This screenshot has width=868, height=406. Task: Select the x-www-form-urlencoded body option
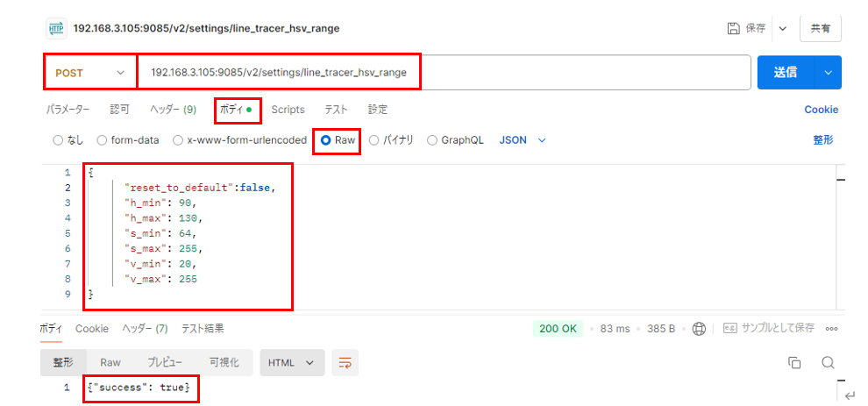[x=179, y=140]
